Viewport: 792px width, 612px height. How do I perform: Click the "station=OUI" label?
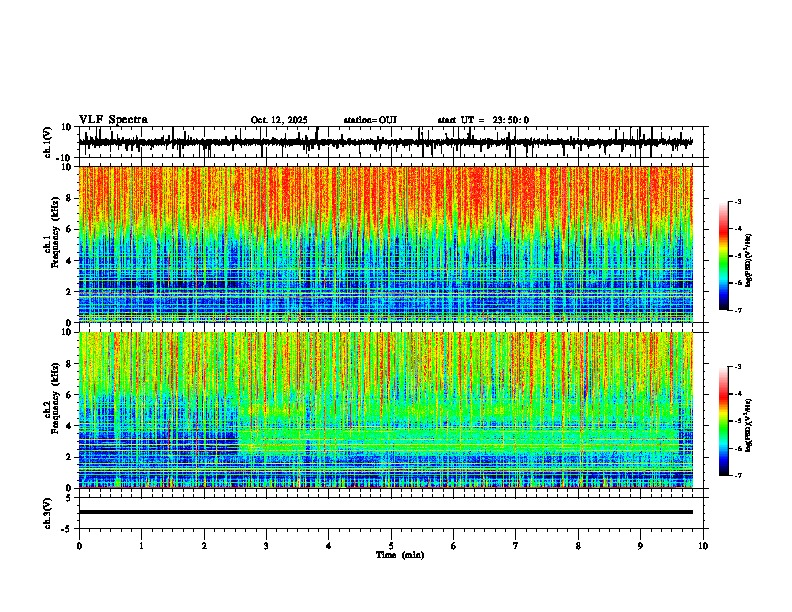point(370,120)
